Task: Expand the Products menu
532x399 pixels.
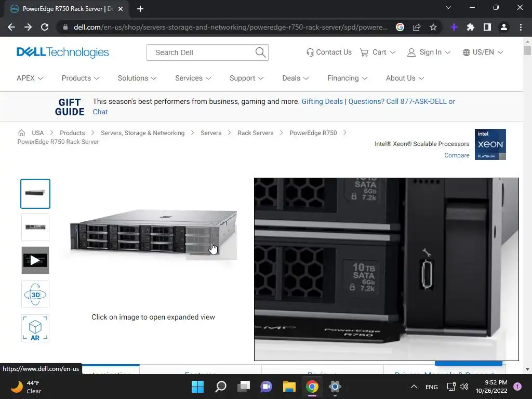Action: [81, 78]
